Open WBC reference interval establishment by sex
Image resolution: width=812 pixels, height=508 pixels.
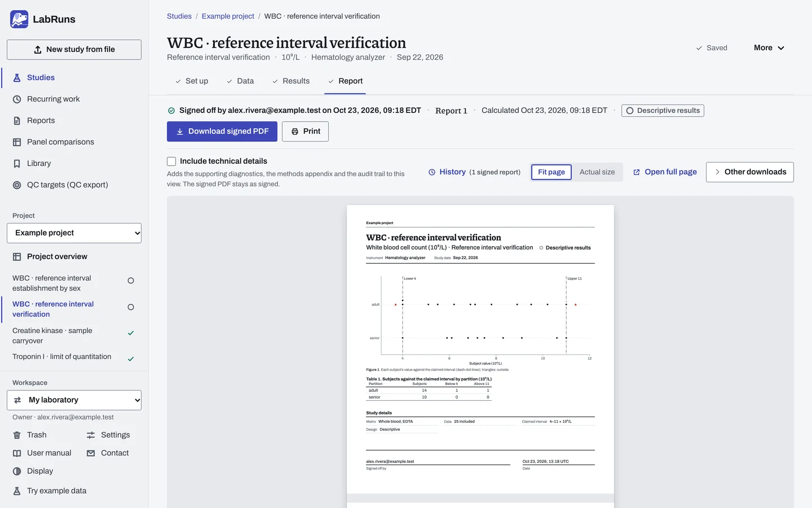[x=74, y=283]
